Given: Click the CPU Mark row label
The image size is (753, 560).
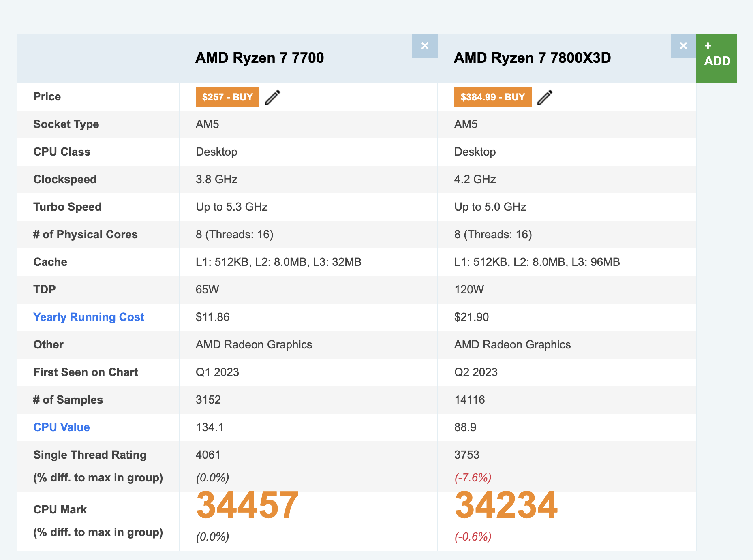Looking at the screenshot, I should (x=60, y=509).
